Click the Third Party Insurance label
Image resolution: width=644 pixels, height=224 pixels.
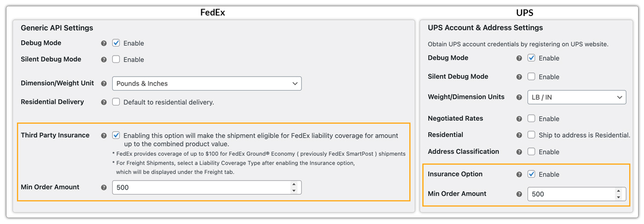click(55, 135)
